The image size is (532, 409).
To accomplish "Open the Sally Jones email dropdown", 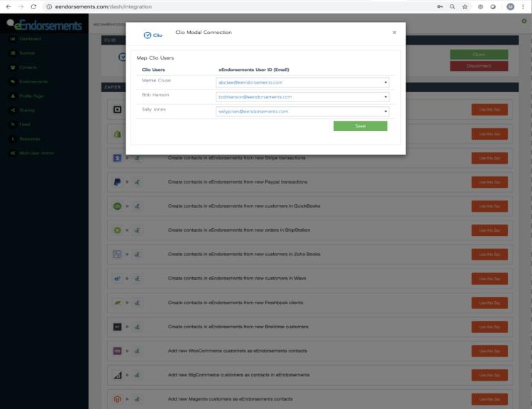I will tap(302, 111).
